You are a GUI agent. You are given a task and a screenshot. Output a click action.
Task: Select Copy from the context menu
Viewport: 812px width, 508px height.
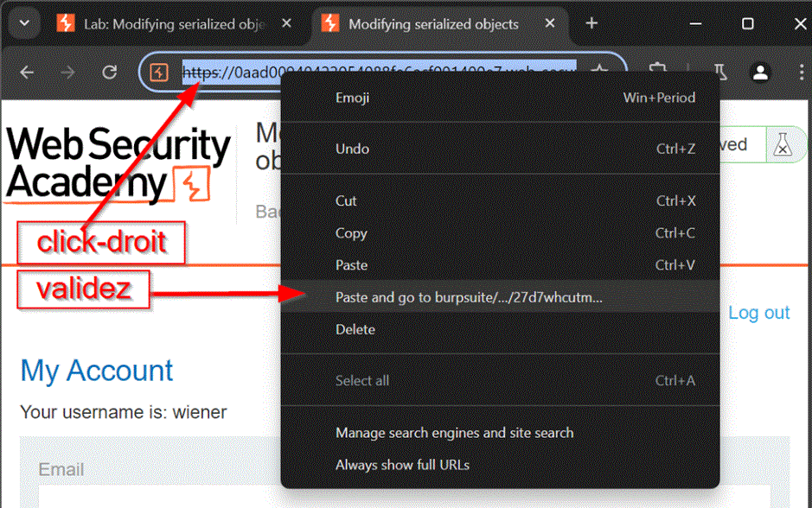pyautogui.click(x=351, y=233)
